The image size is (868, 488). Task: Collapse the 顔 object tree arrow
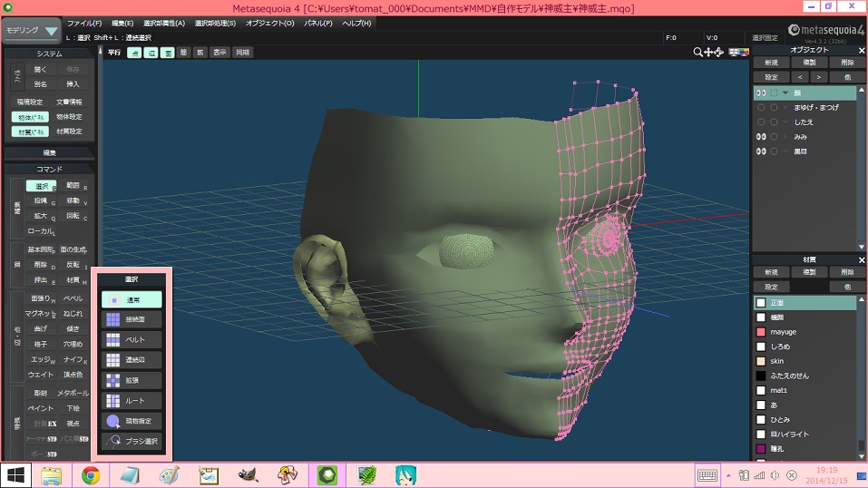(785, 93)
